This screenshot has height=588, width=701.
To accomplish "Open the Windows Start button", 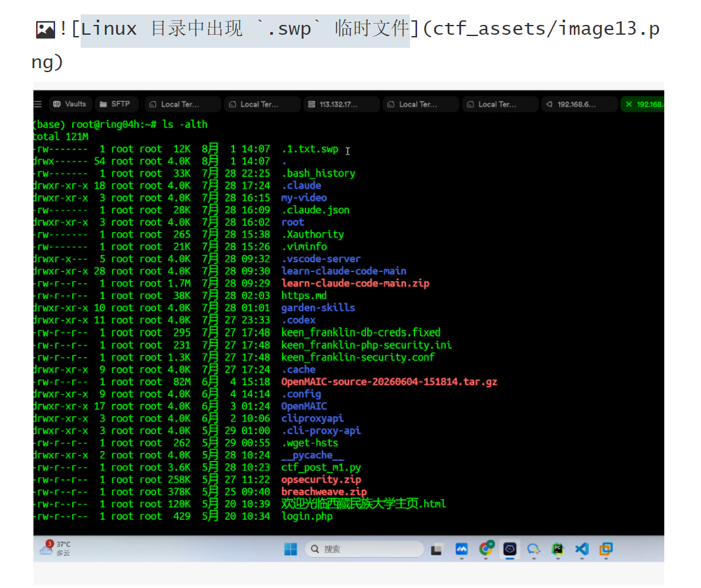I will pos(290,549).
